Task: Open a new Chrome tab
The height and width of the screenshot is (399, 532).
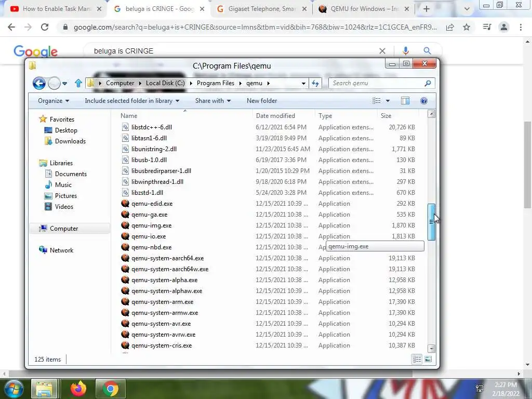Action: pyautogui.click(x=427, y=9)
